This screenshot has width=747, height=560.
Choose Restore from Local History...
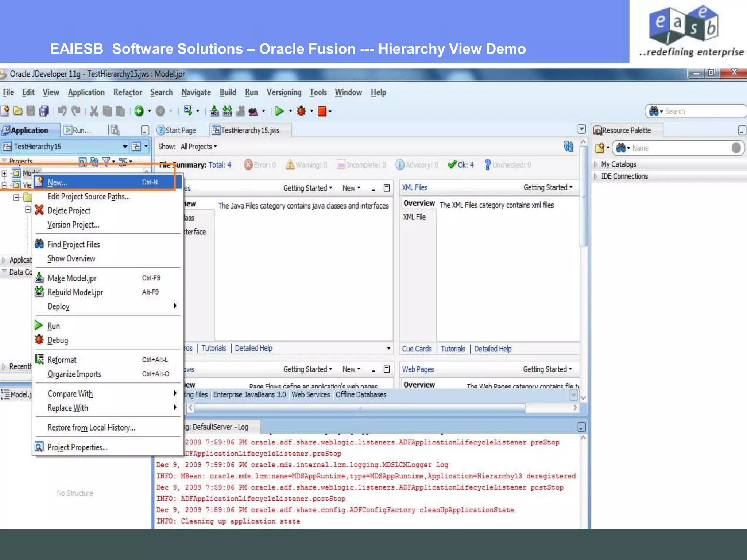pos(108,427)
